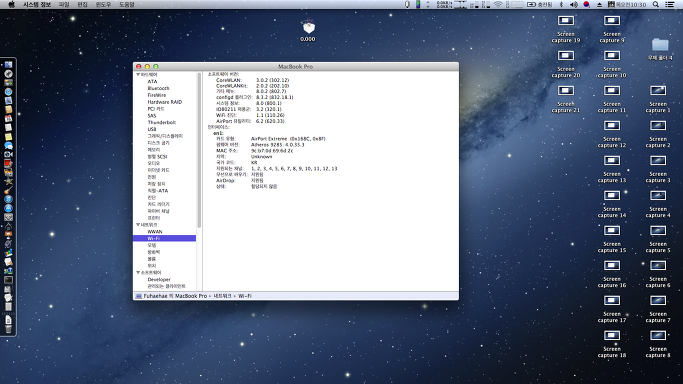683x384 pixels.
Task: Select Developer under software section
Action: coord(159,280)
